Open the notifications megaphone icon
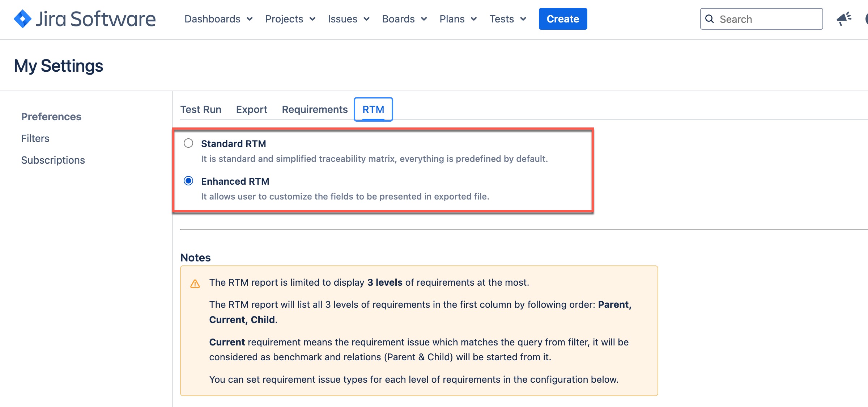The image size is (868, 407). [x=844, y=19]
